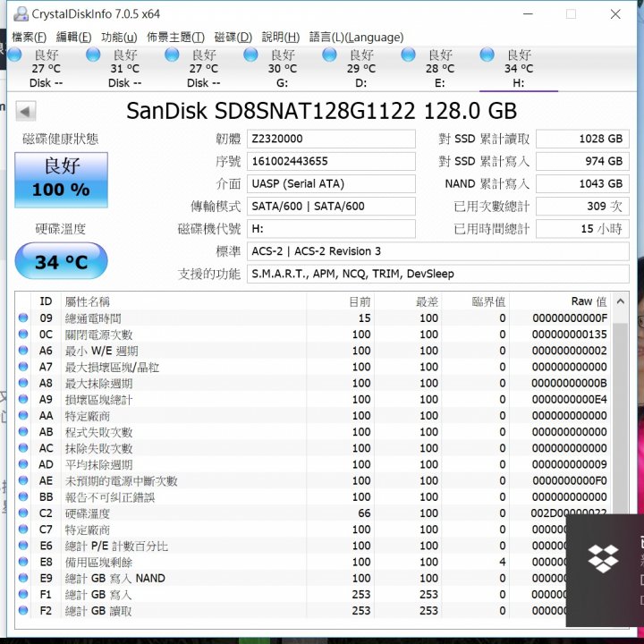The width and height of the screenshot is (644, 644).
Task: Open the 磁碟(D) menu
Action: [233, 38]
